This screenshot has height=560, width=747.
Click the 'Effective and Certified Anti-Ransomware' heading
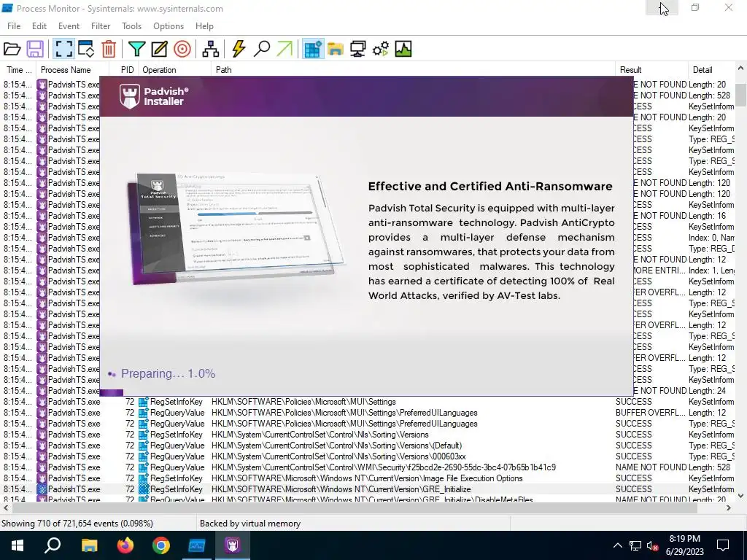tap(490, 186)
